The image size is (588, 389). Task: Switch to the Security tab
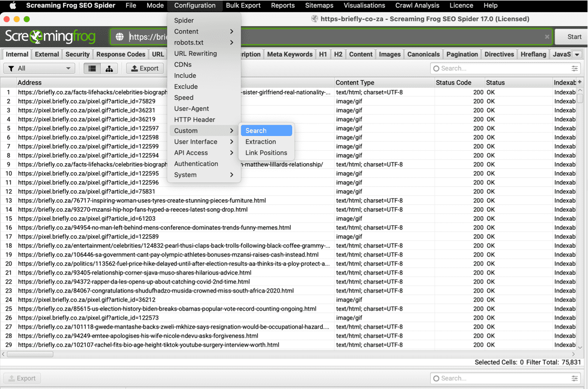(x=78, y=54)
